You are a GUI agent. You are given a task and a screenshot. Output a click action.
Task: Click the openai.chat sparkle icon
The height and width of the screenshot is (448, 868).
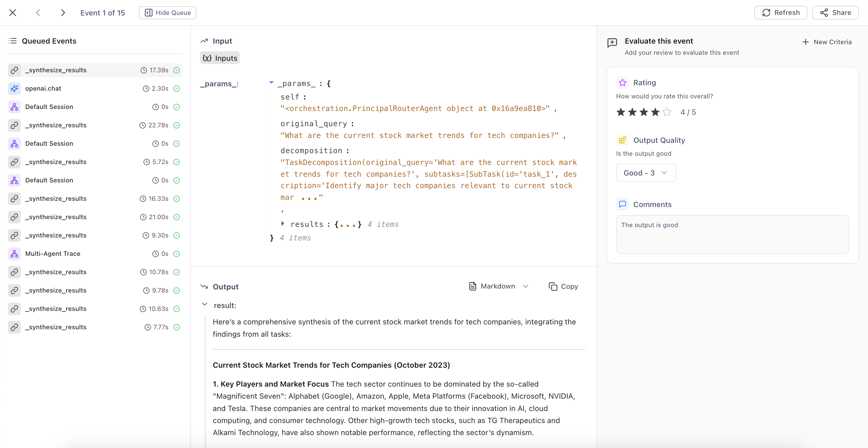pos(14,89)
